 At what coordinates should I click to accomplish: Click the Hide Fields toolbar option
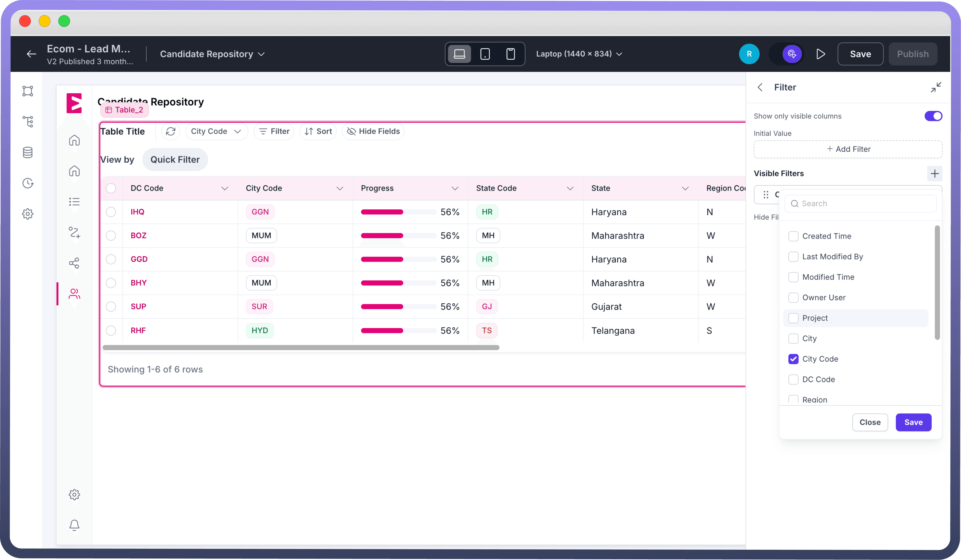[373, 131]
